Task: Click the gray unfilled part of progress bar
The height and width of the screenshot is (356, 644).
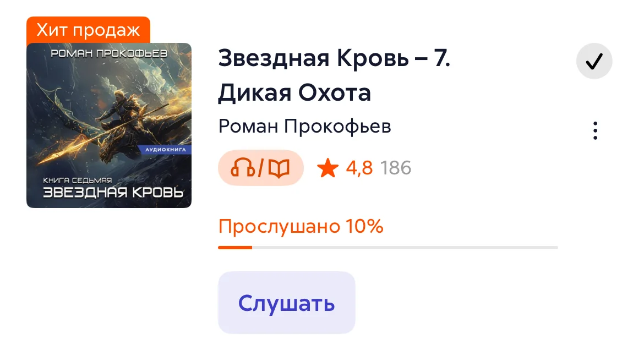Action: click(x=405, y=248)
